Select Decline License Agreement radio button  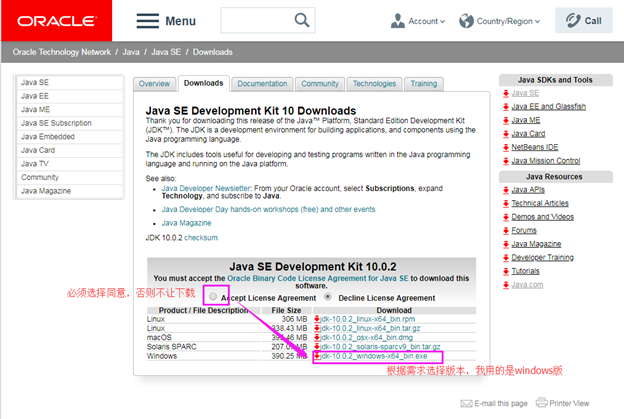328,296
